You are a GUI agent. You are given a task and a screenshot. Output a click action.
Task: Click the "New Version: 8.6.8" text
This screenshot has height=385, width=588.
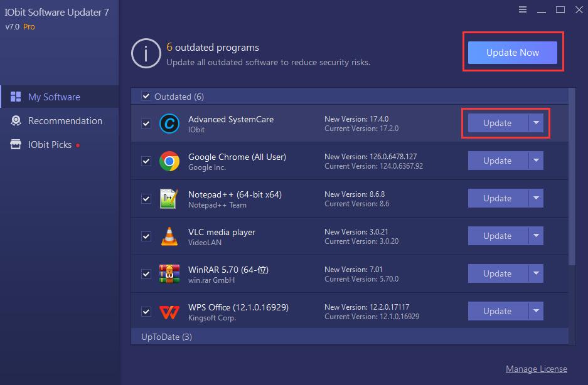coord(355,194)
